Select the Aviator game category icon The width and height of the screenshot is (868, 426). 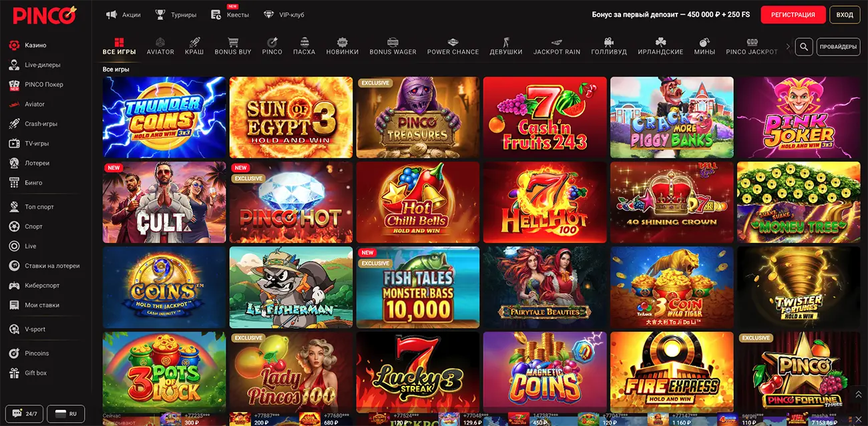[160, 41]
